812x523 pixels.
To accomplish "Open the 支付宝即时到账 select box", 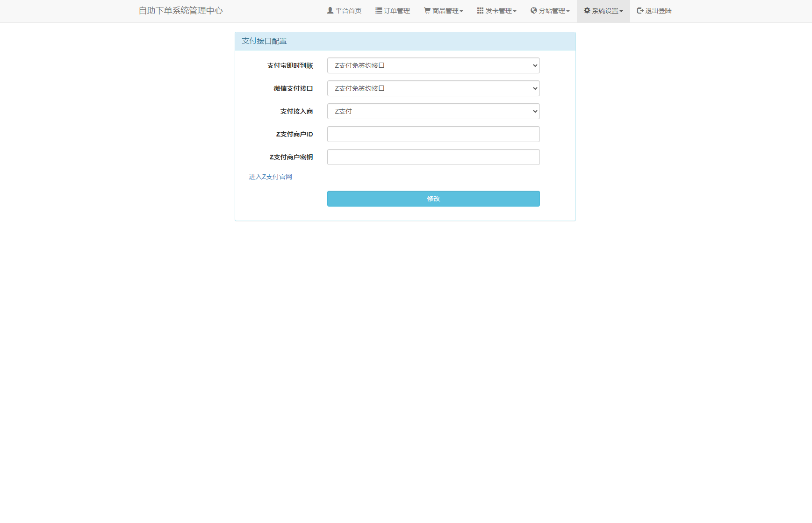I will coord(433,65).
